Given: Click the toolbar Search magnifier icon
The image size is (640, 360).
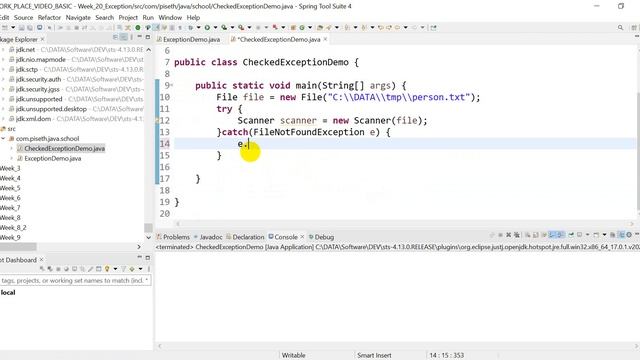Looking at the screenshot, I should [620, 28].
